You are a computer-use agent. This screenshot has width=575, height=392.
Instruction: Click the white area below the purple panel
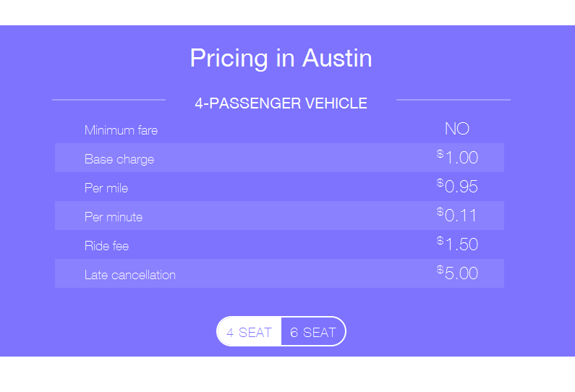287,374
